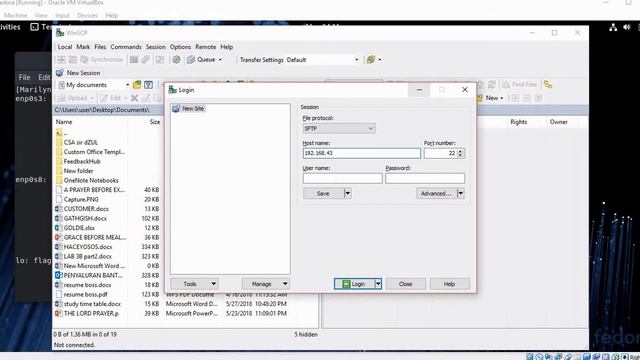Click the Fedora volume speaker icon in top bar
The image size is (640, 360).
coord(627,27)
